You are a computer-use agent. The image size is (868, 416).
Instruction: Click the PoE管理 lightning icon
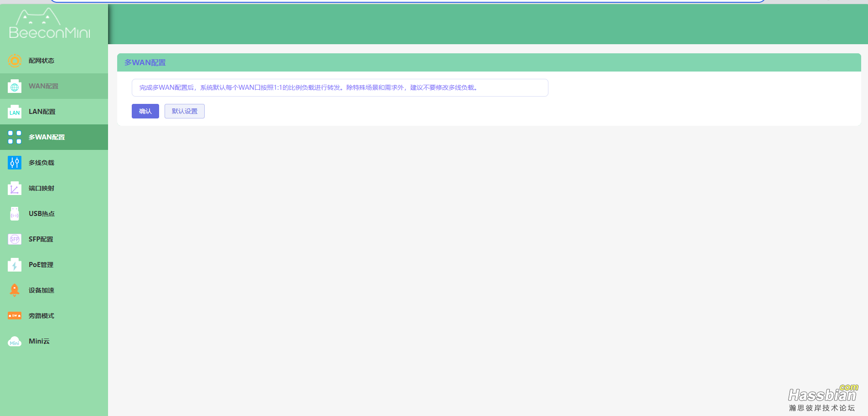15,265
